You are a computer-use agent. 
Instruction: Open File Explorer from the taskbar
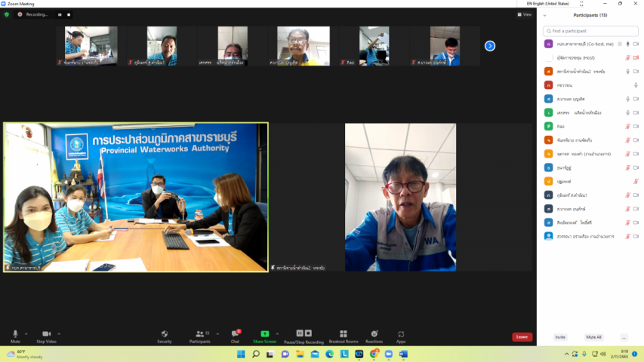[x=300, y=354]
